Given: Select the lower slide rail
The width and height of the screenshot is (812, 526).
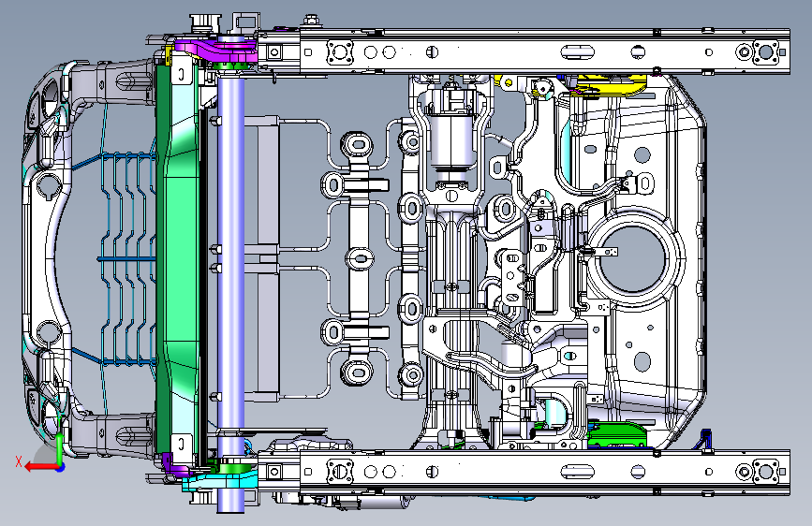Looking at the screenshot, I should pyautogui.click(x=523, y=472).
